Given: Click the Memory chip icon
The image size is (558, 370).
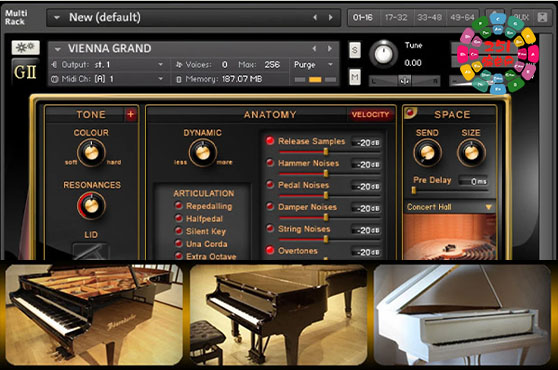Looking at the screenshot, I should [x=179, y=79].
